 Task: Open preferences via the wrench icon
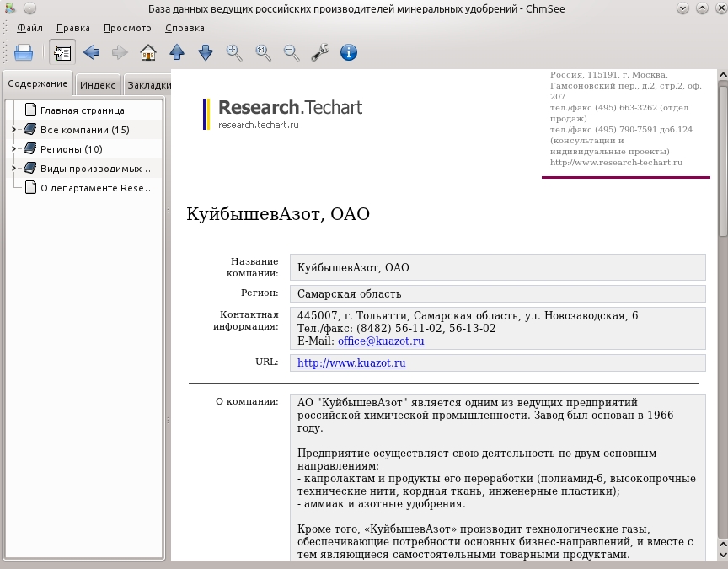(320, 52)
